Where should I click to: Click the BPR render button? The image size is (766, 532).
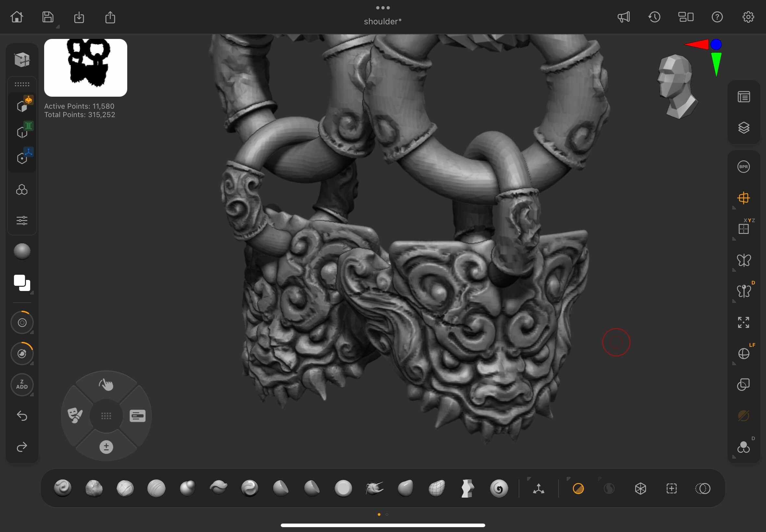(743, 167)
